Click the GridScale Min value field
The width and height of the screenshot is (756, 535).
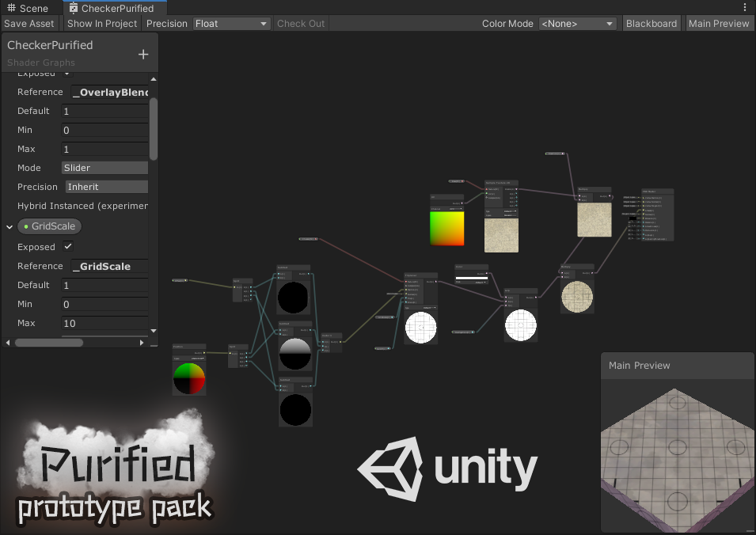tap(105, 304)
